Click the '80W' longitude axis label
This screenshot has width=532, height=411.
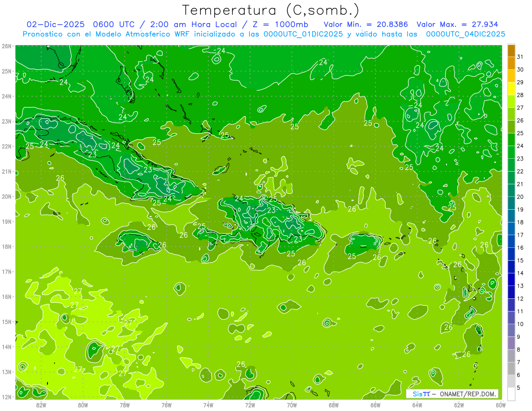[82, 405]
